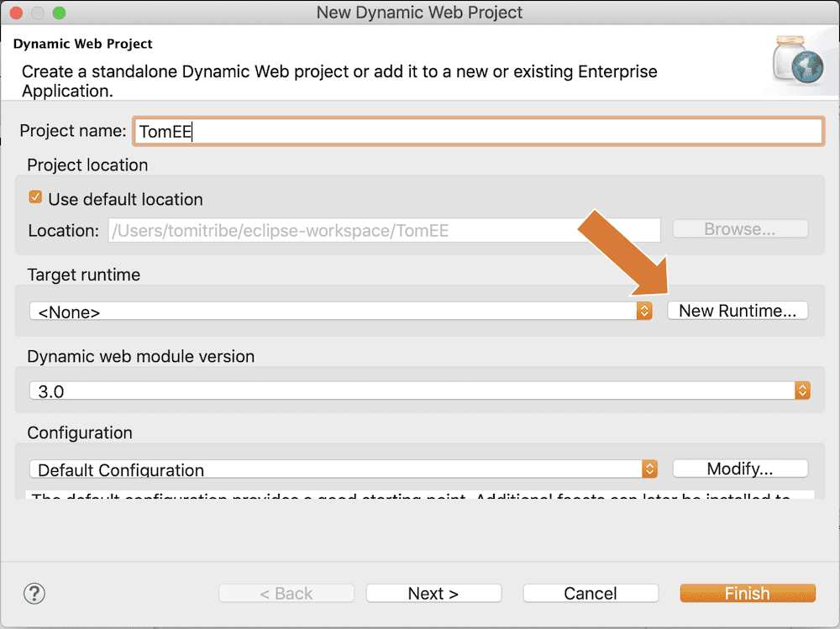Click the Modify... button
The width and height of the screenshot is (840, 629).
pos(740,469)
